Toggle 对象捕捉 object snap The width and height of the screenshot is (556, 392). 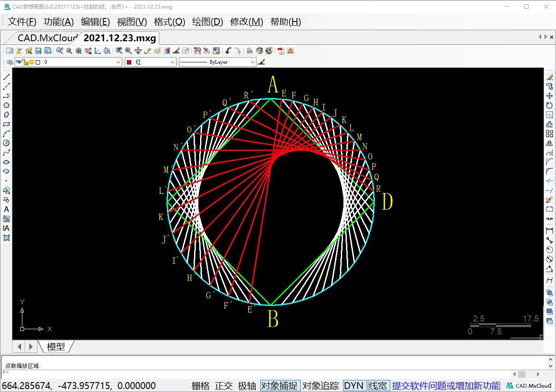280,386
